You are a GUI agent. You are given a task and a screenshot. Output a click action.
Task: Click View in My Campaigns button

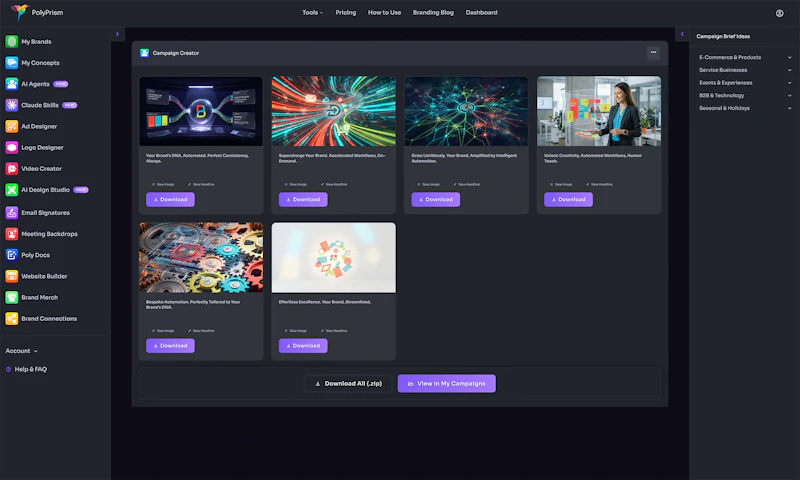click(446, 384)
